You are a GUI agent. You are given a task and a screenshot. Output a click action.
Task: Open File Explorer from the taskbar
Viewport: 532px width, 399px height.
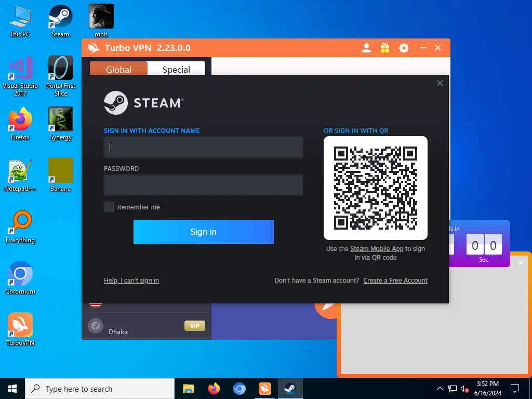[188, 389]
